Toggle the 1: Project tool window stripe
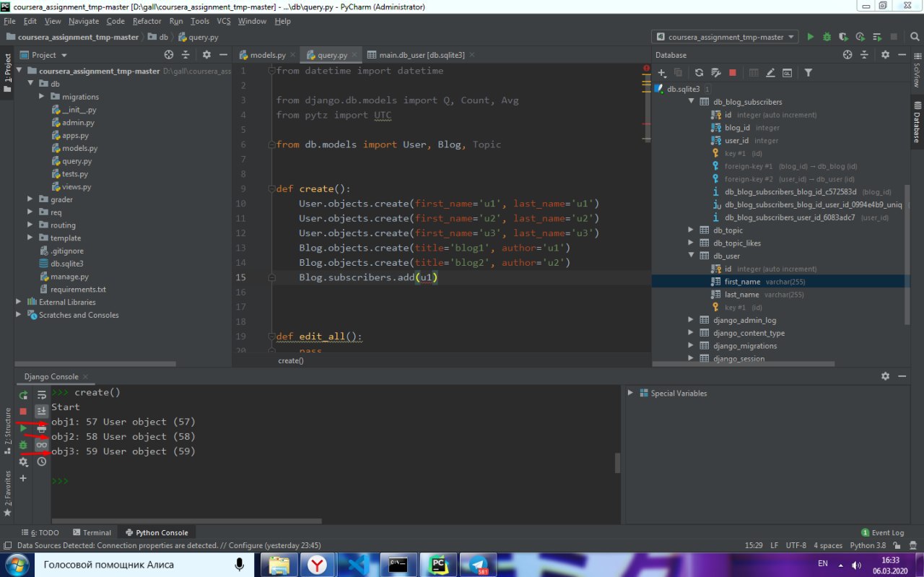 tap(7, 73)
